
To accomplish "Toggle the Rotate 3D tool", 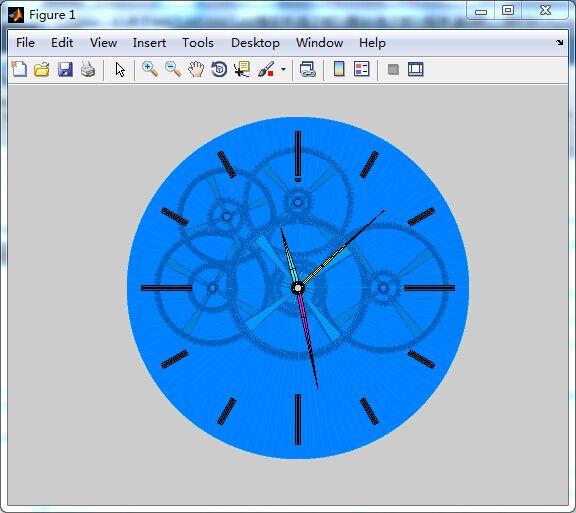I will pos(219,69).
